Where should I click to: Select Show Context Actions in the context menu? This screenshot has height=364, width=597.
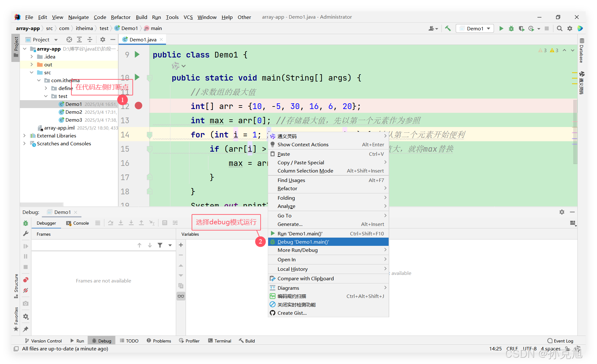pos(328,144)
